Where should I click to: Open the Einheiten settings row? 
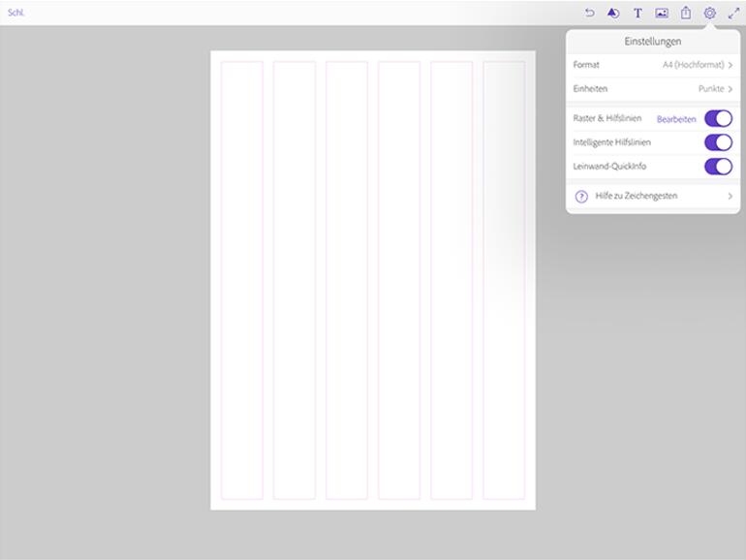point(653,89)
